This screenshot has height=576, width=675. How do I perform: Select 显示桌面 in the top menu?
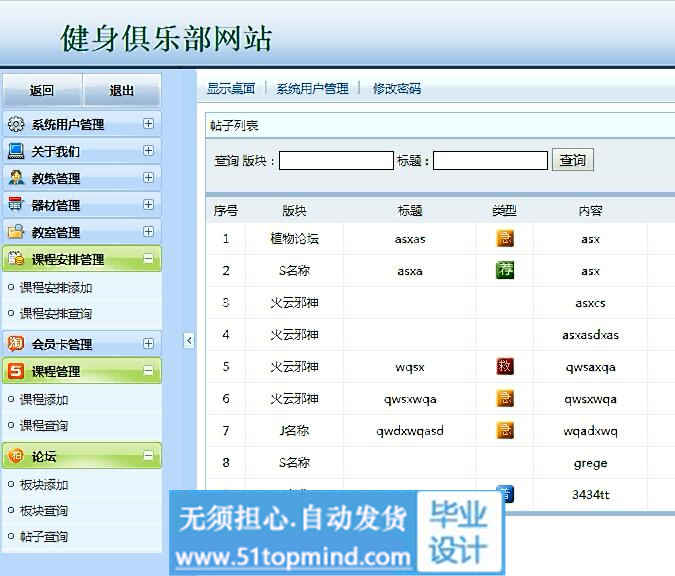231,89
